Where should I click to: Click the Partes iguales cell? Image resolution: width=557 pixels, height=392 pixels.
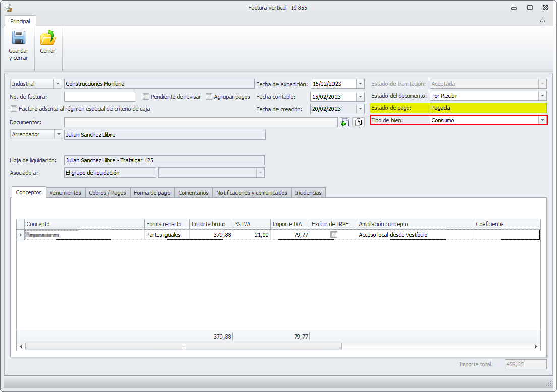(167, 235)
